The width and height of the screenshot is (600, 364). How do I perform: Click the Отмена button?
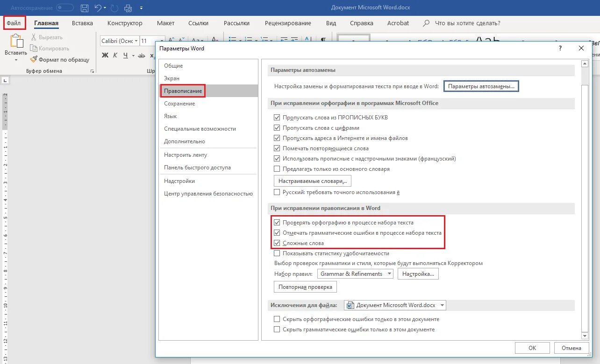coord(571,348)
